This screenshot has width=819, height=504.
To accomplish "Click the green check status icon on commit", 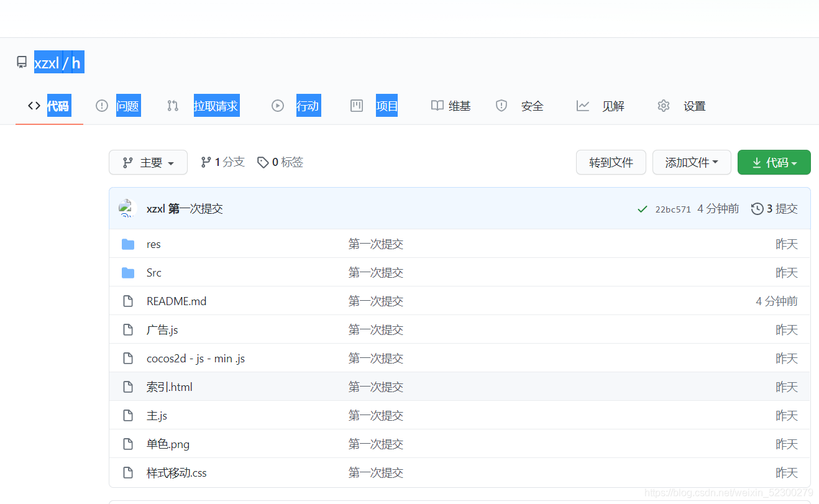I will coord(643,209).
